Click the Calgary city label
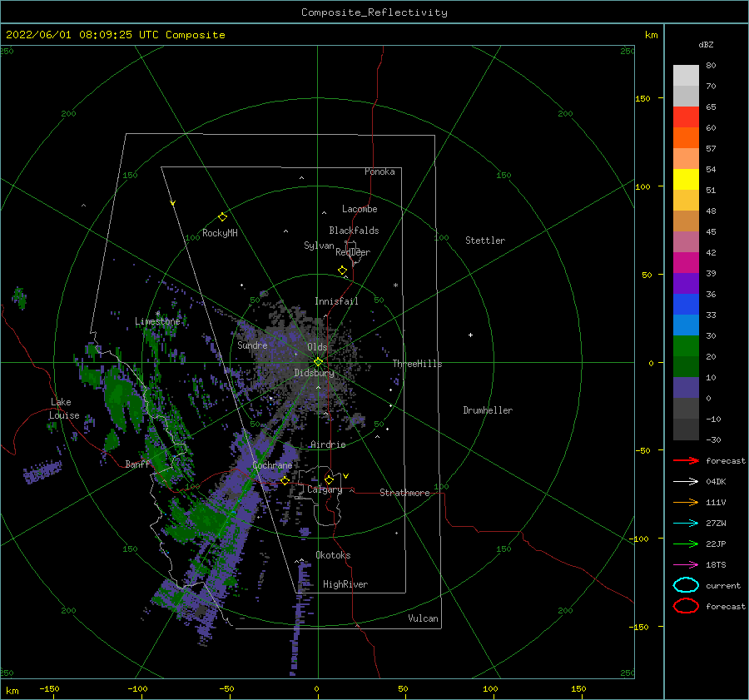 [325, 489]
